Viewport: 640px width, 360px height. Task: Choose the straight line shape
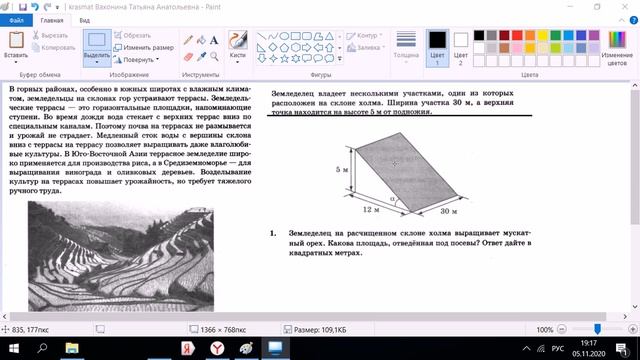click(x=262, y=36)
